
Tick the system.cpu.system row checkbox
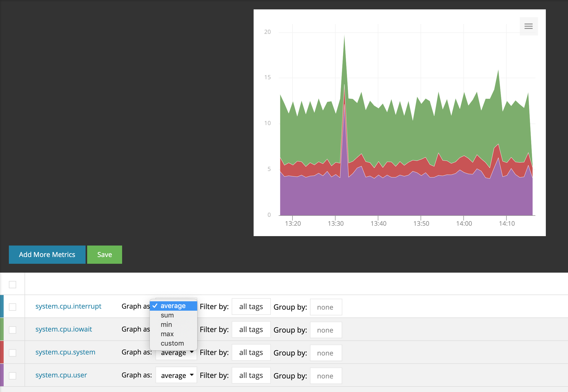pyautogui.click(x=13, y=353)
